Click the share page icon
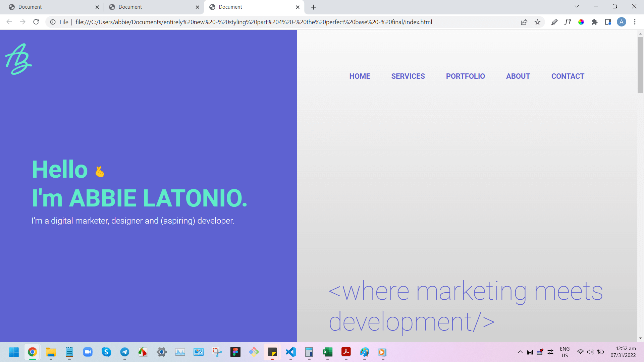This screenshot has width=644, height=362. 524,22
